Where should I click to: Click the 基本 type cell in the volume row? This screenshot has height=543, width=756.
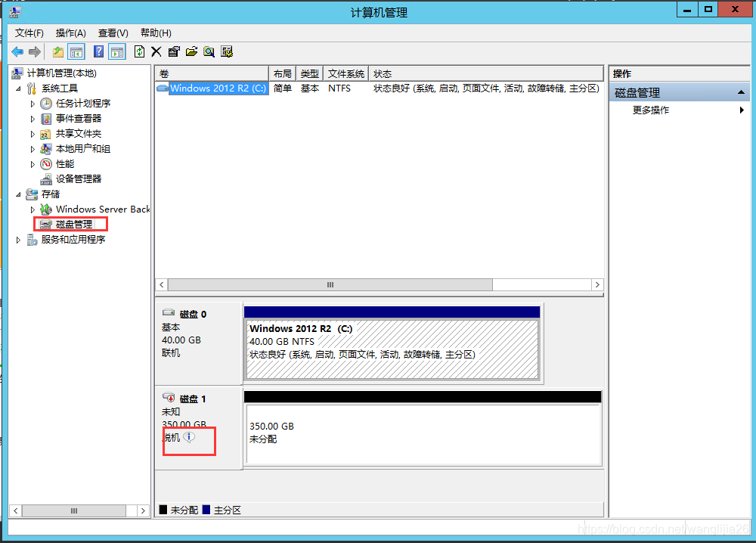tap(309, 88)
